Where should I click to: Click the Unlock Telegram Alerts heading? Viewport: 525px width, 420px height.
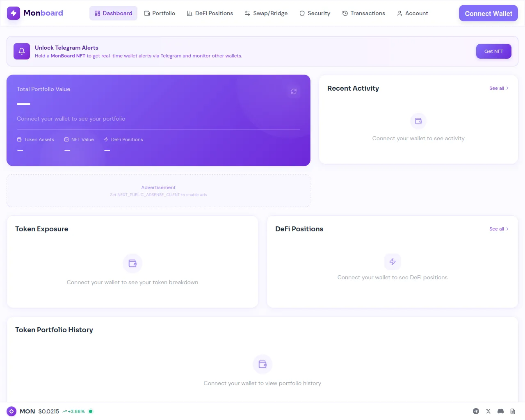click(66, 48)
